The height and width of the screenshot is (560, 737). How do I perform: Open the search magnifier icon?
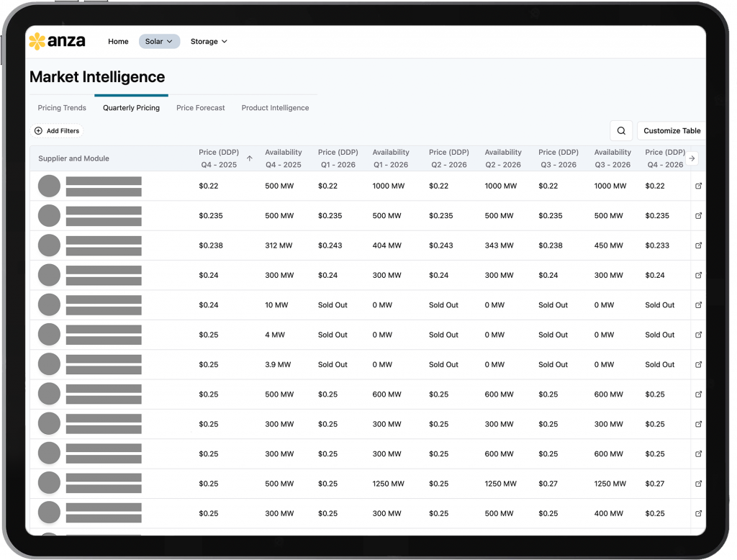621,130
